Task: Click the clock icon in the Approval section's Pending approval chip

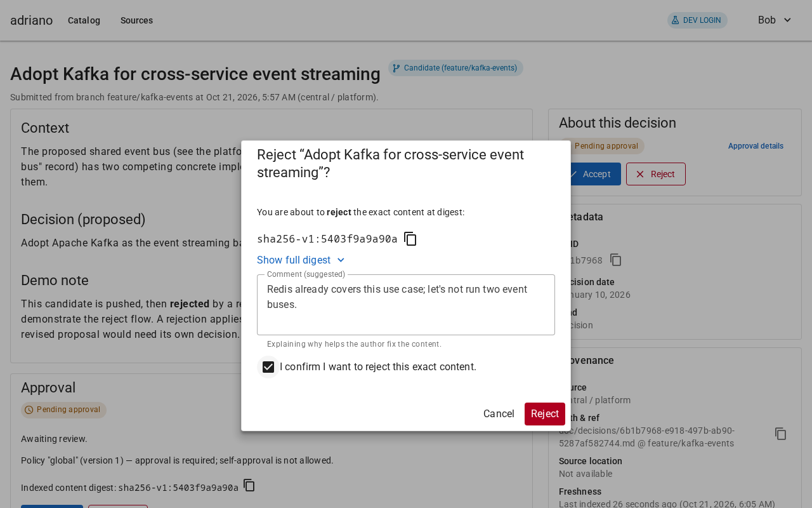Action: (x=29, y=410)
